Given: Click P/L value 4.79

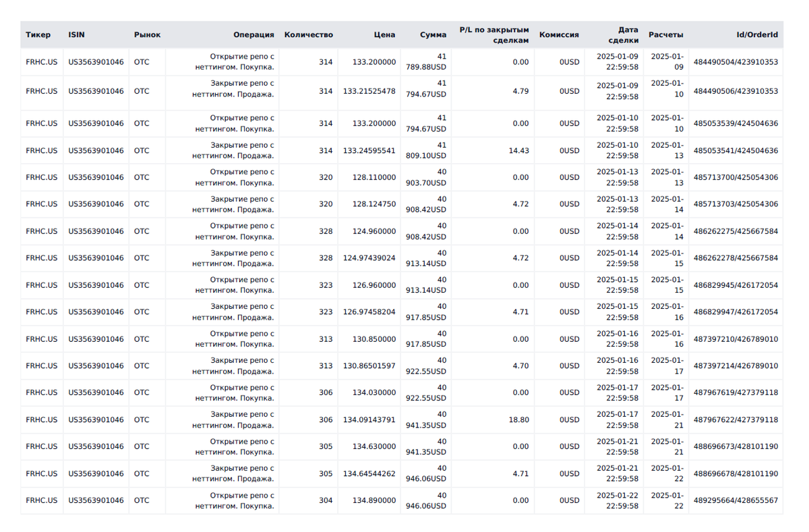Looking at the screenshot, I should coord(520,91).
